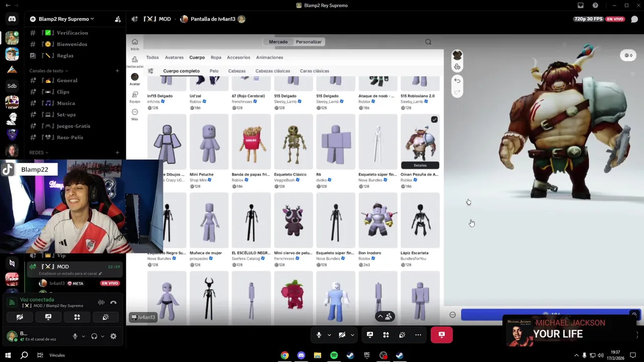The height and width of the screenshot is (362, 644).
Task: Open Roblox Avatar sidebar icon
Action: [135, 79]
